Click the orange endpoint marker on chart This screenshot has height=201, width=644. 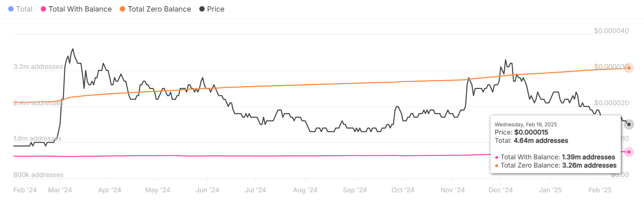(x=628, y=68)
